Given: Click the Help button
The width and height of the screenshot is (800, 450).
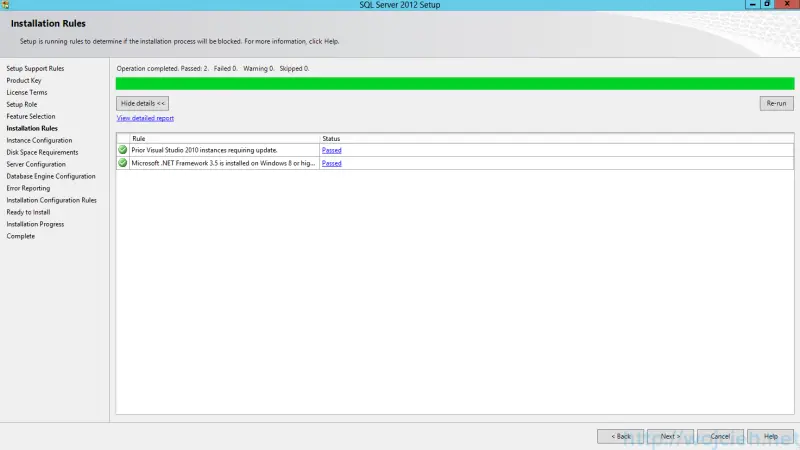Looking at the screenshot, I should [770, 436].
